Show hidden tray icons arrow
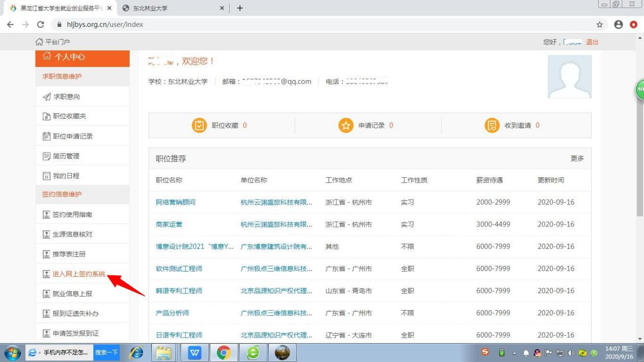The width and height of the screenshot is (644, 362). tap(514, 353)
